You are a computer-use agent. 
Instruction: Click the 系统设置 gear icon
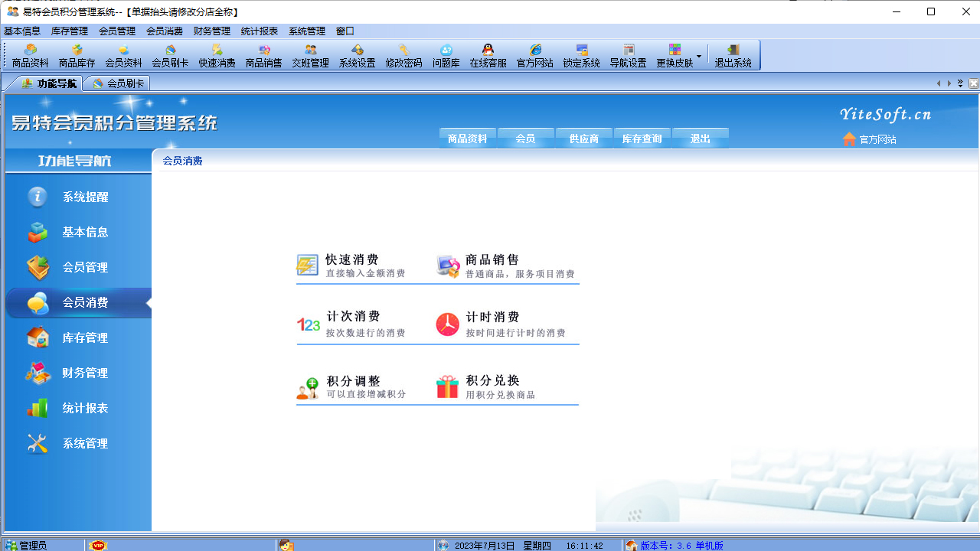pyautogui.click(x=356, y=54)
